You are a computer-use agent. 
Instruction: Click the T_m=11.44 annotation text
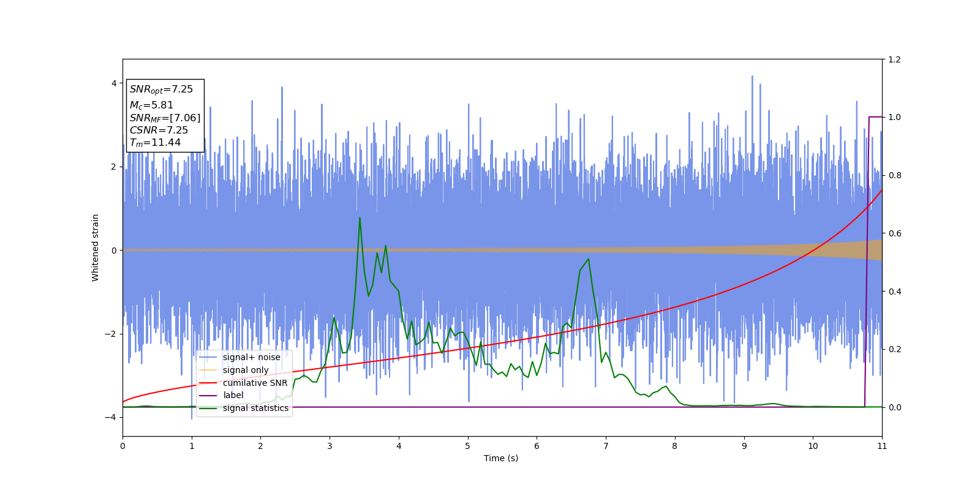(155, 143)
